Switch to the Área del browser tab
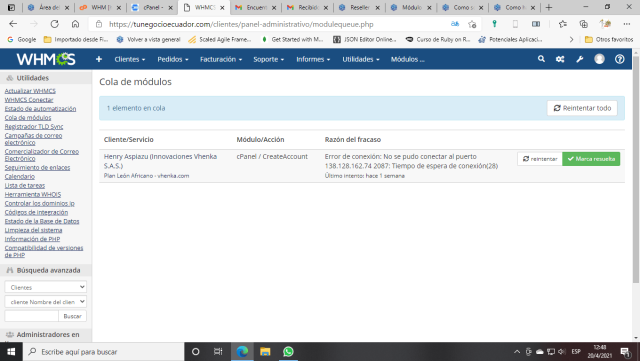This screenshot has height=361, width=640. [x=49, y=7]
